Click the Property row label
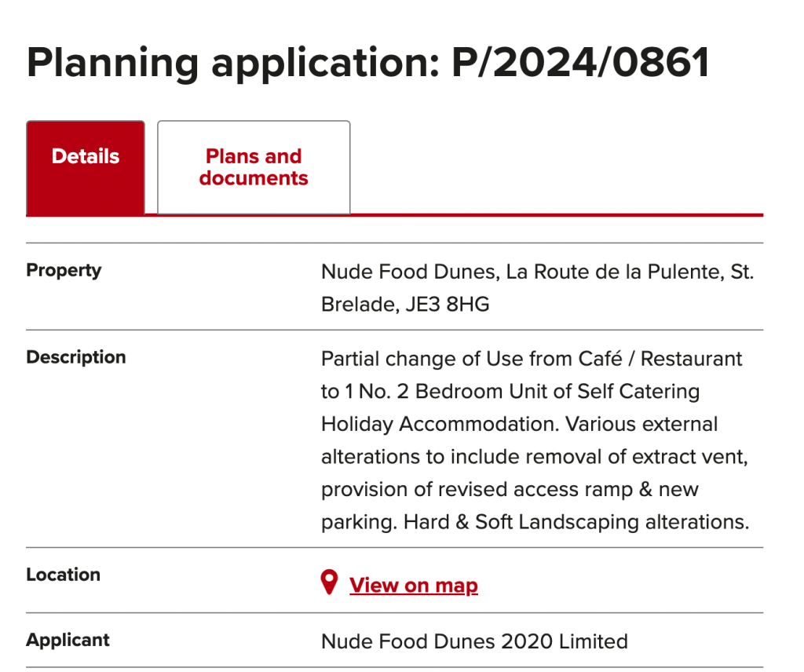Viewport: 804px width, 672px height. click(64, 270)
